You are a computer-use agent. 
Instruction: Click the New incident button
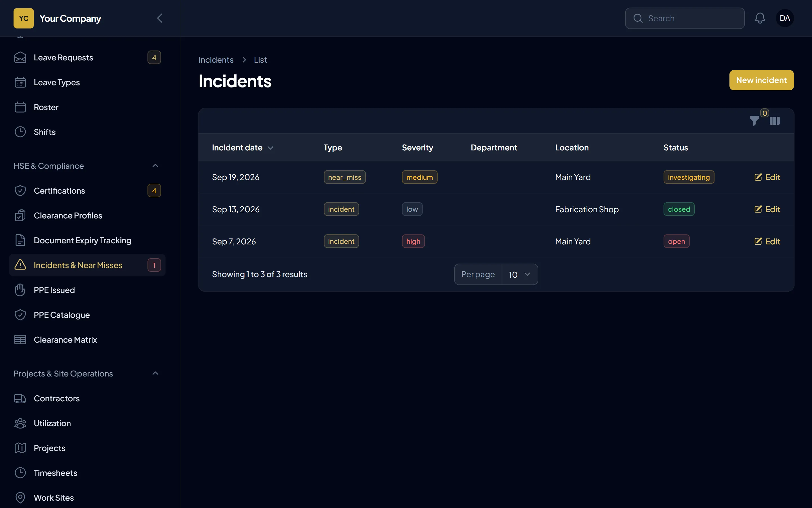coord(761,80)
